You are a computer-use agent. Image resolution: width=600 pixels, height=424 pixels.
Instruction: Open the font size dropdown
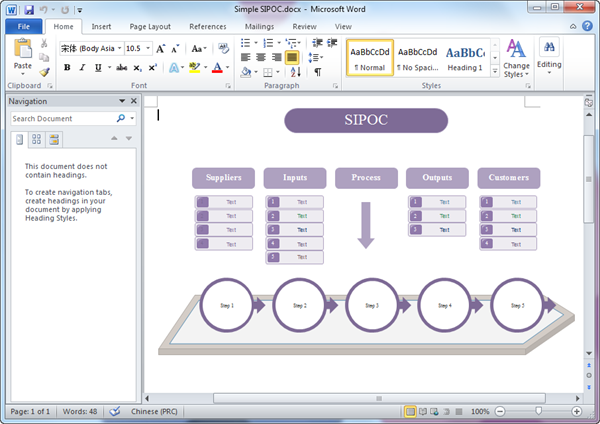[146, 48]
